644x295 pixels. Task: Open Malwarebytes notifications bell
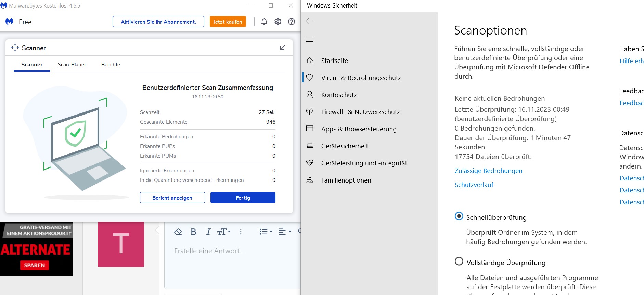(264, 22)
